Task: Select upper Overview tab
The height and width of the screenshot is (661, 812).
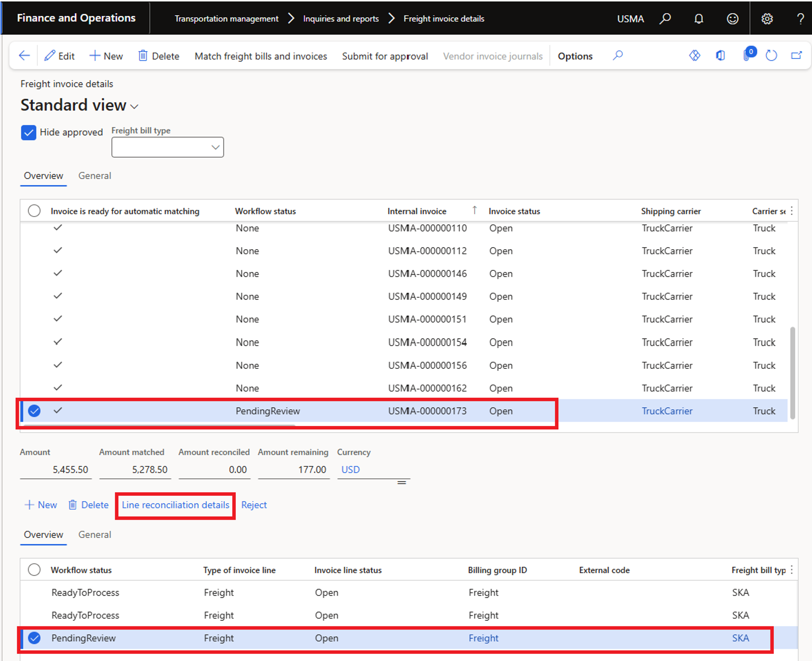Action: [43, 175]
